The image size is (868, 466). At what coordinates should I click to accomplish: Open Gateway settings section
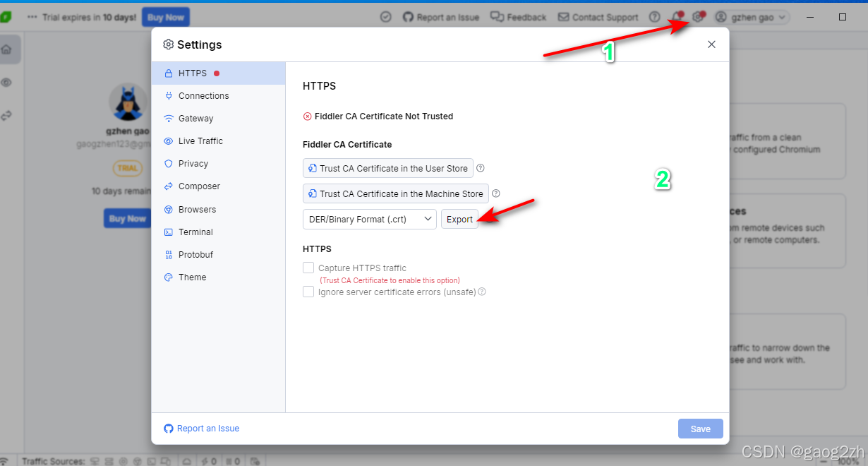[x=219, y=118]
